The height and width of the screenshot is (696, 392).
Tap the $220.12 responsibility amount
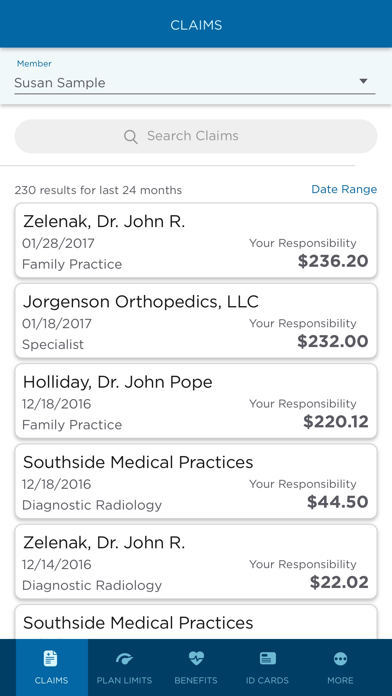[x=336, y=422]
